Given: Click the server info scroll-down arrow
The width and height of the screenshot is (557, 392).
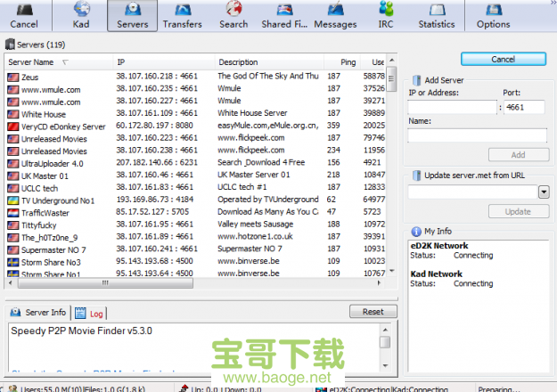Looking at the screenshot, I should pos(385,366).
